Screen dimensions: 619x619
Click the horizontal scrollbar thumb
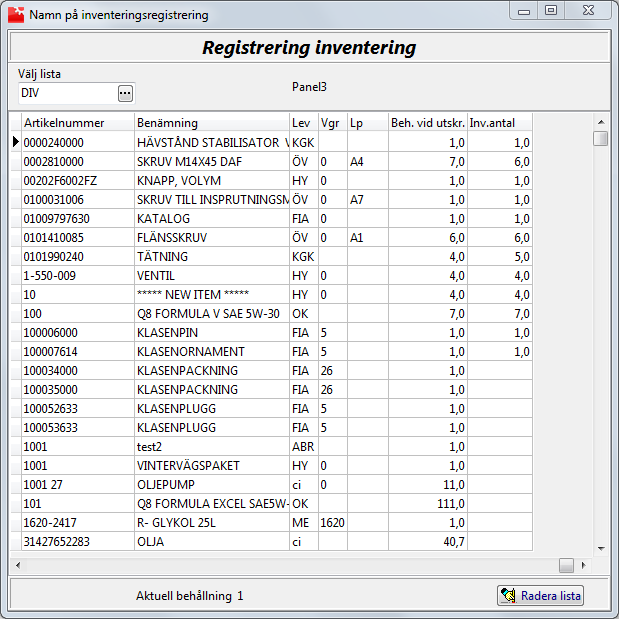coord(566,565)
